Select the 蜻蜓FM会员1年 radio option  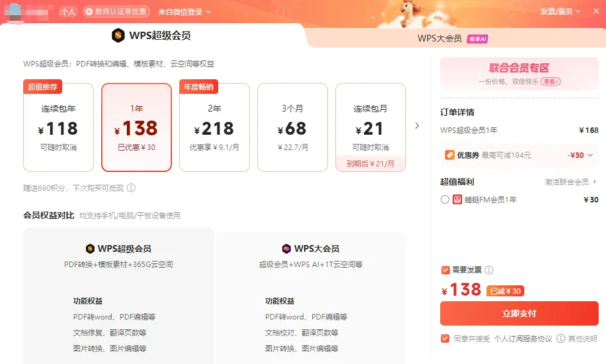tap(445, 199)
